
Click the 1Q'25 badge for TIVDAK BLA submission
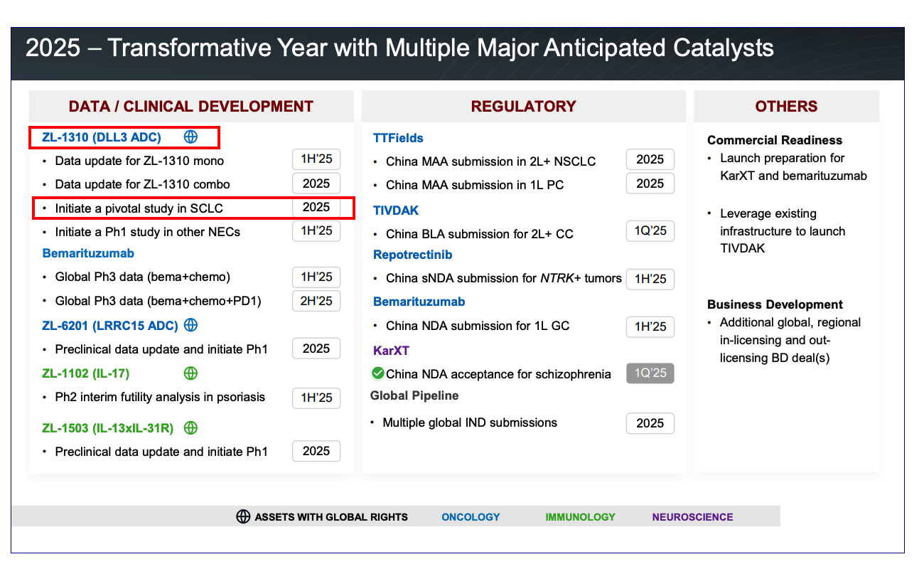650,231
